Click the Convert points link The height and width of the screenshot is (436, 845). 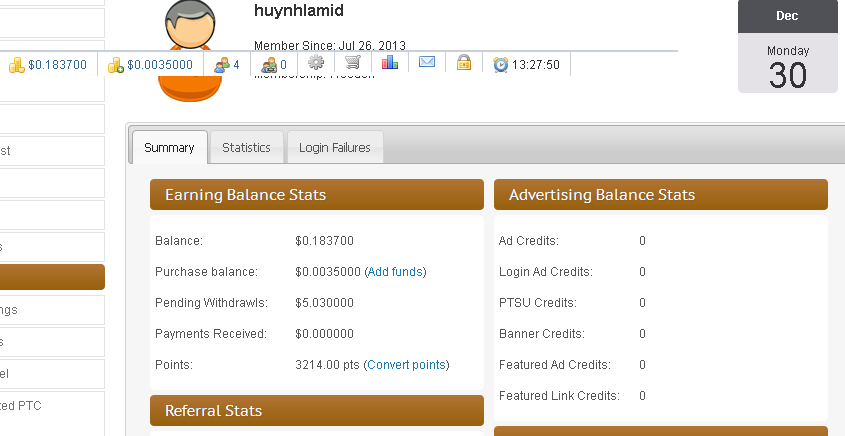click(x=406, y=365)
